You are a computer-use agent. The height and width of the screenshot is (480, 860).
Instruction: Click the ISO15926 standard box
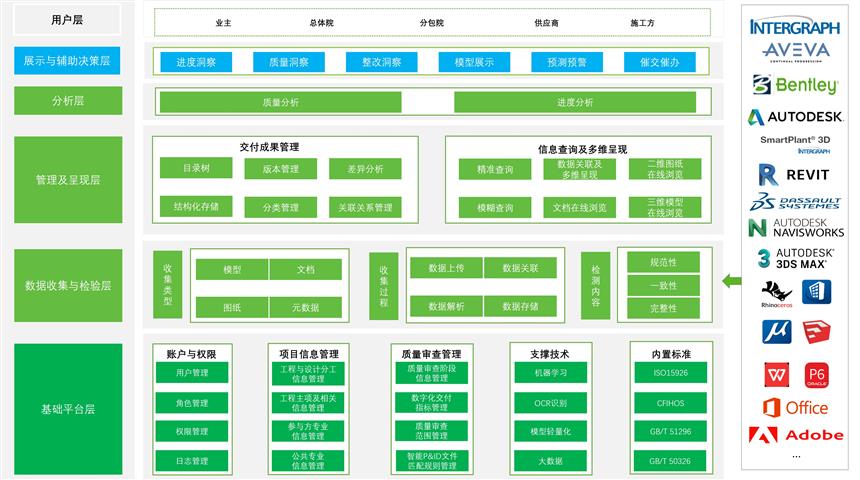(x=671, y=373)
